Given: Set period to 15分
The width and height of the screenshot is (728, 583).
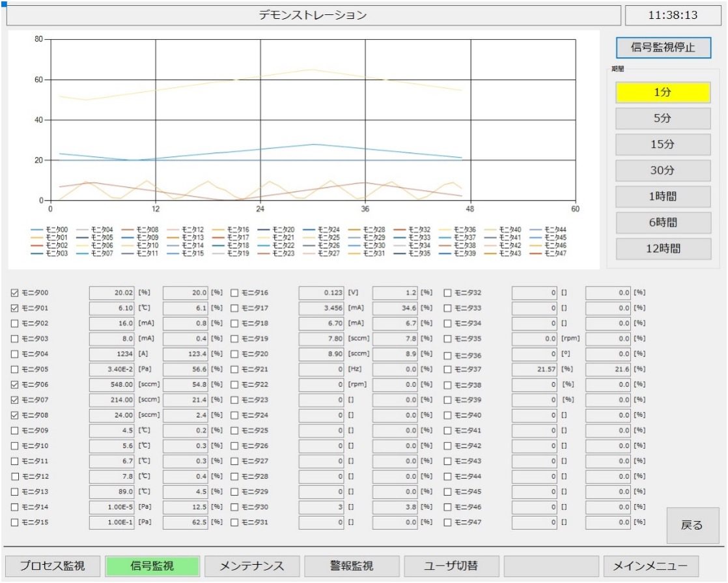Looking at the screenshot, I should (x=663, y=144).
